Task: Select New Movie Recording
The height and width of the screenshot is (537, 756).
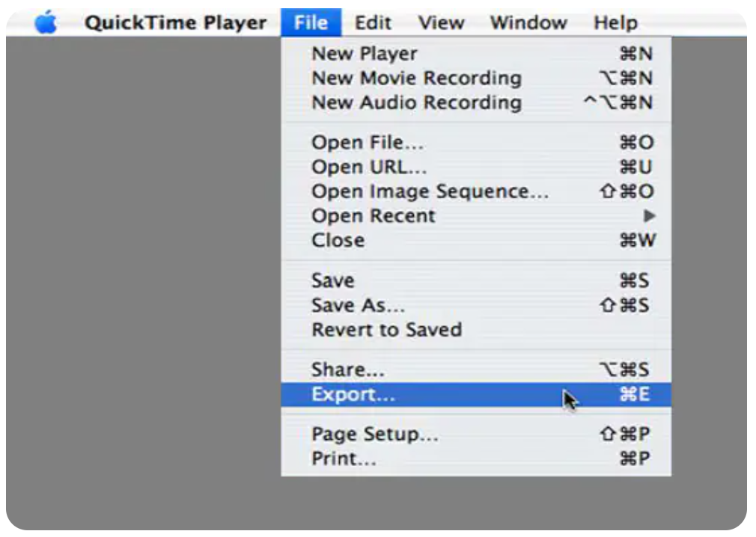Action: pos(476,78)
